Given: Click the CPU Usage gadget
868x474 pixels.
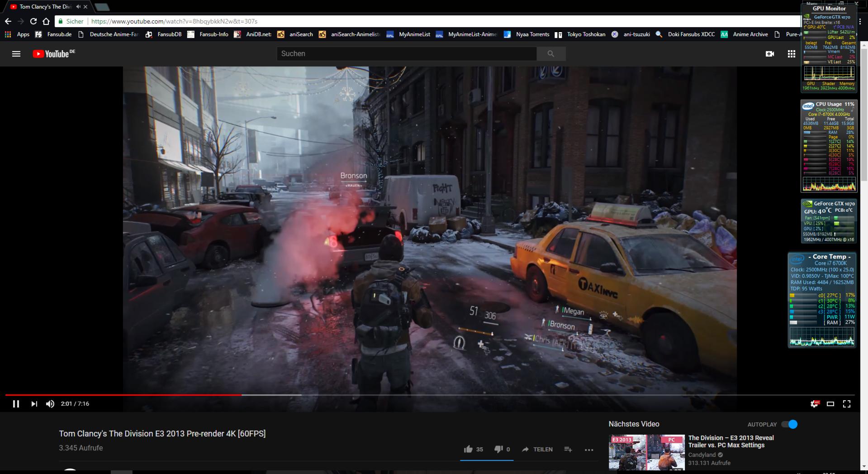Looking at the screenshot, I should coord(829,146).
